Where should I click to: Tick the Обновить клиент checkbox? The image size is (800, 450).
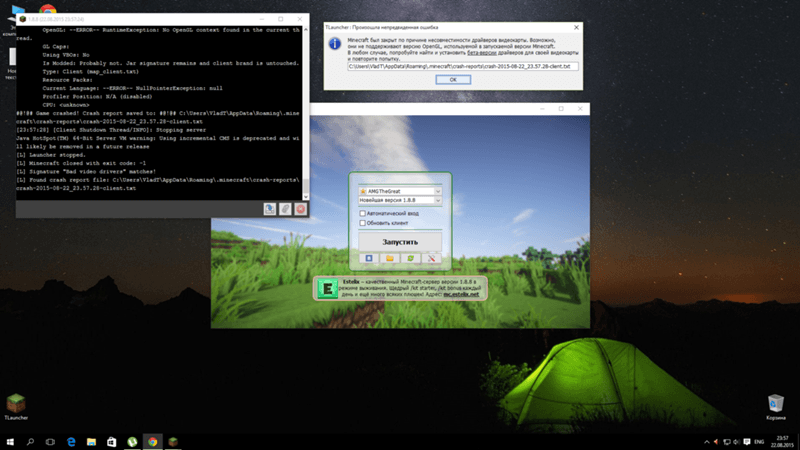pos(362,223)
